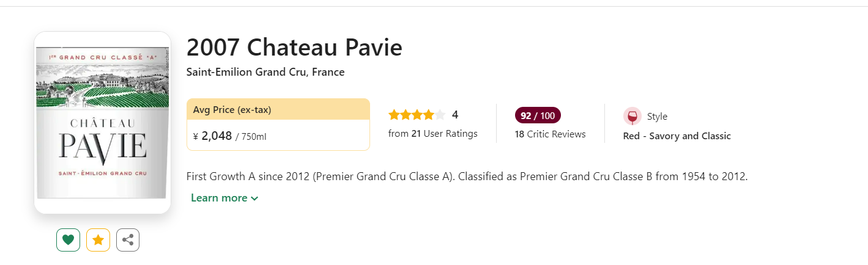The height and width of the screenshot is (265, 868).
Task: Click the red wine glass Style icon
Action: coord(632,116)
